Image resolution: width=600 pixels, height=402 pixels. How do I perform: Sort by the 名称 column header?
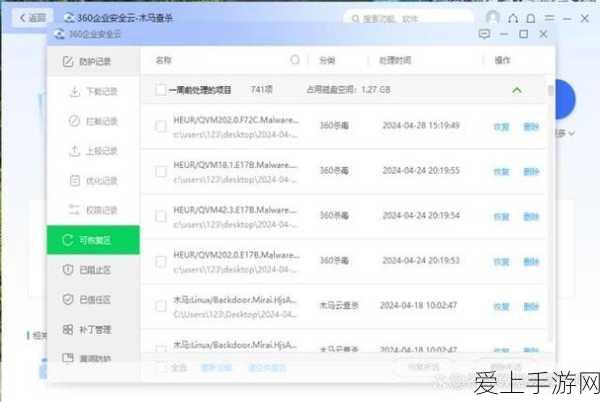click(163, 60)
